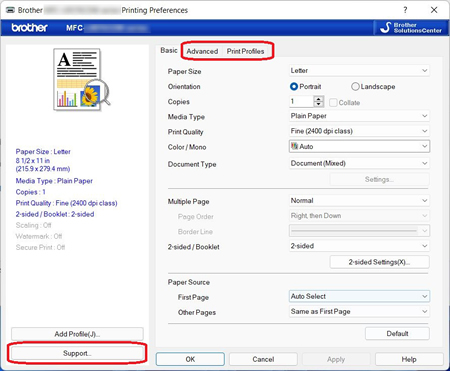Open the Print Quality dropdown
450x371 pixels.
point(359,131)
